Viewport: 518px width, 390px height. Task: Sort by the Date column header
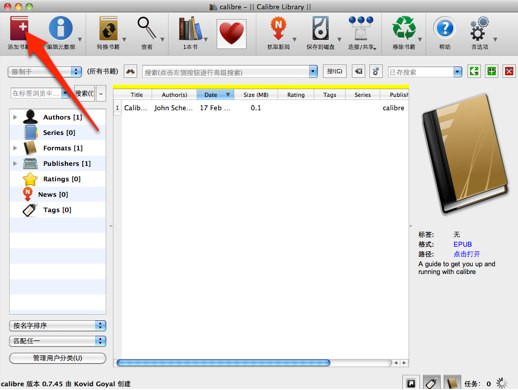pyautogui.click(x=215, y=95)
